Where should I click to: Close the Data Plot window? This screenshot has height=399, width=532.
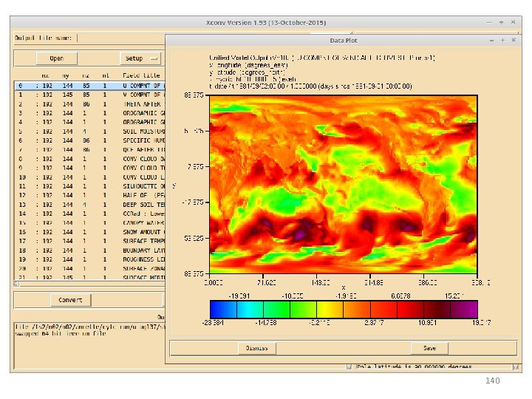pos(512,40)
